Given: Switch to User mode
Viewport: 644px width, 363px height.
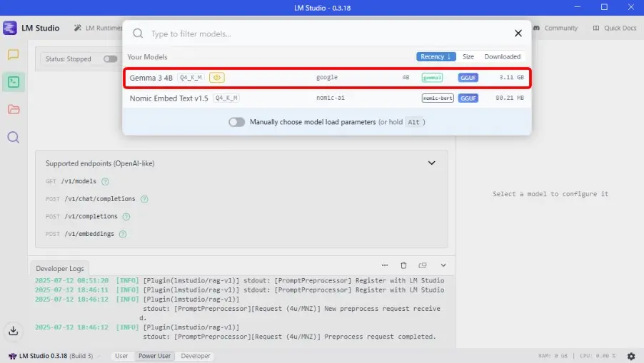Looking at the screenshot, I should (x=121, y=356).
